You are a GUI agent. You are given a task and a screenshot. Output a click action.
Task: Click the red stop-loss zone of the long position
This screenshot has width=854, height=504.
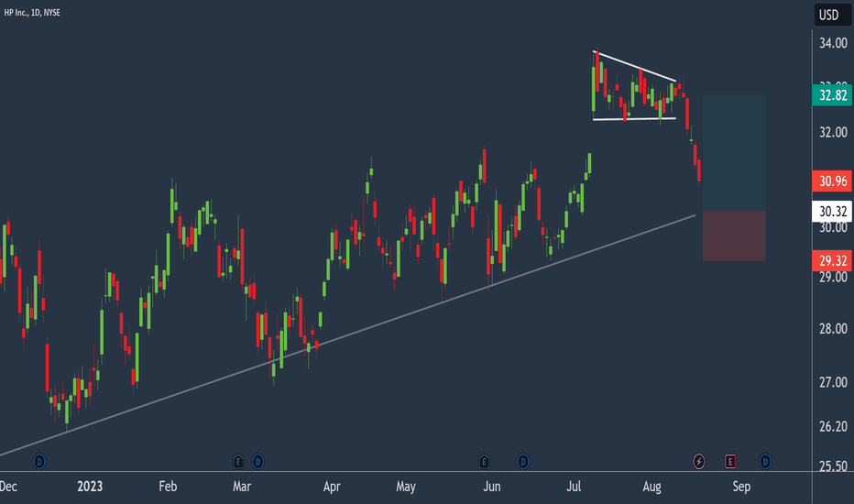click(x=734, y=236)
